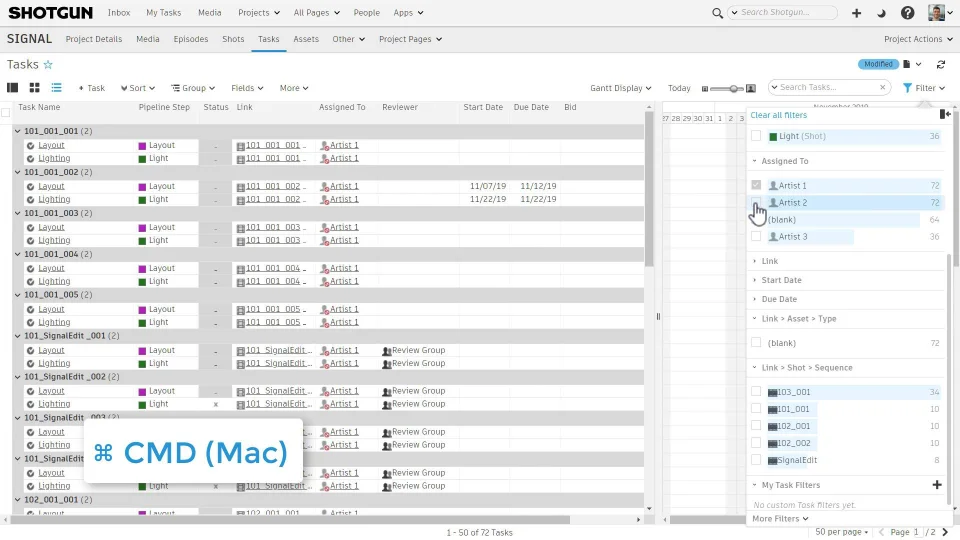Expand the Link filter section
The width and height of the screenshot is (960, 540).
(770, 261)
